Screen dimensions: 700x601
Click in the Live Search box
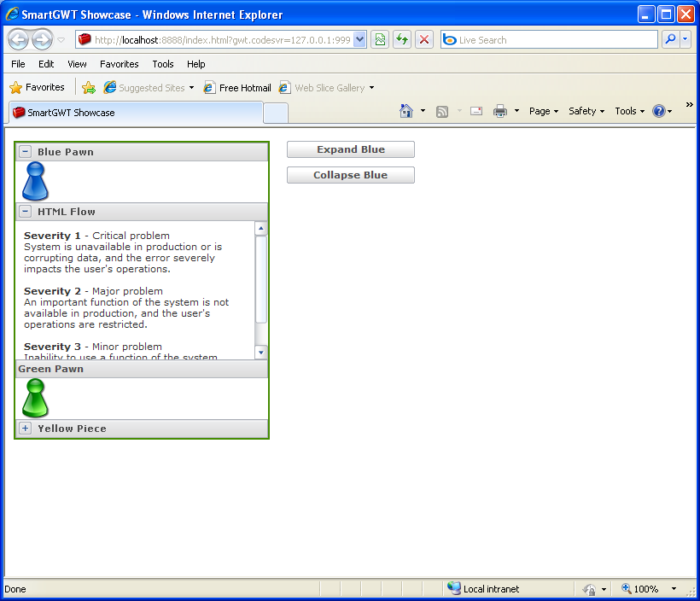pyautogui.click(x=555, y=40)
